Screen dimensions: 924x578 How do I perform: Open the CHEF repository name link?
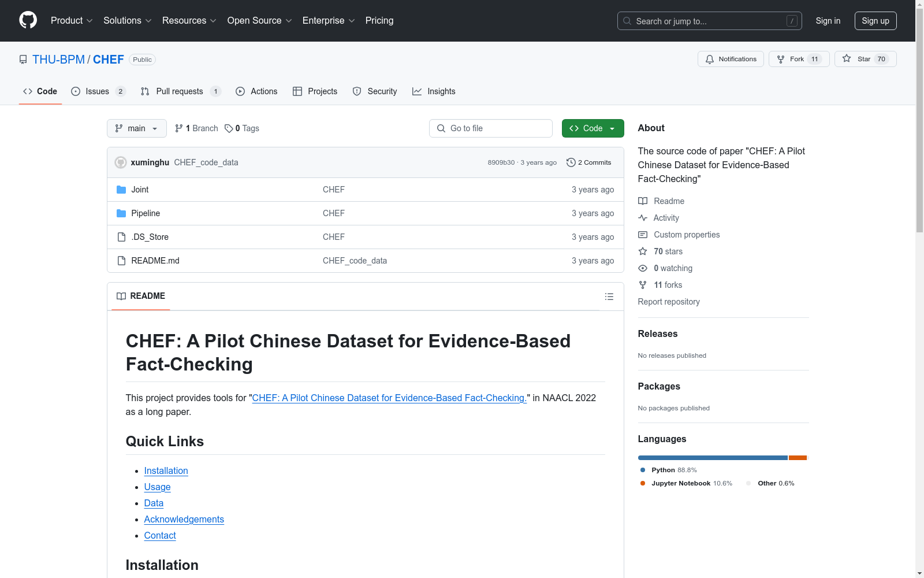109,60
